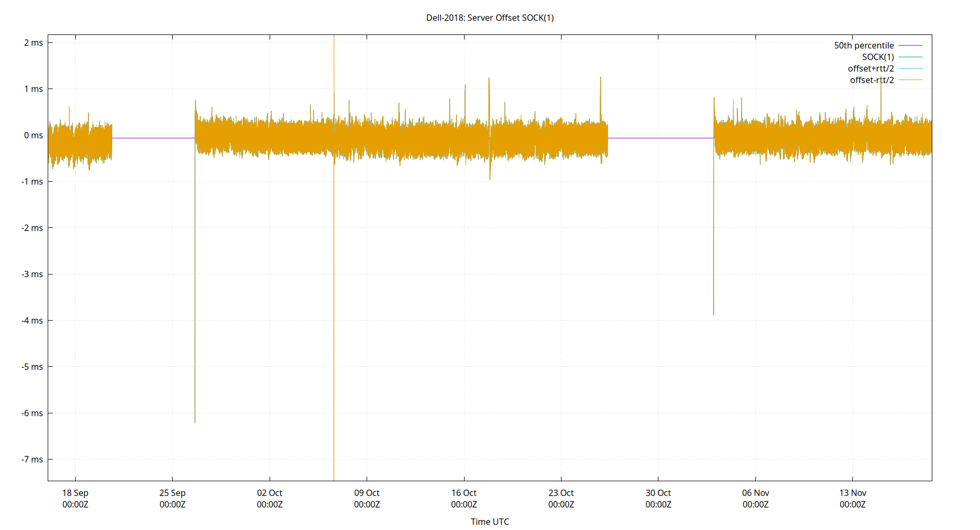Toggle visibility of the SOCK(1) series
Viewport: 980px width, 530px height.
coord(879,57)
